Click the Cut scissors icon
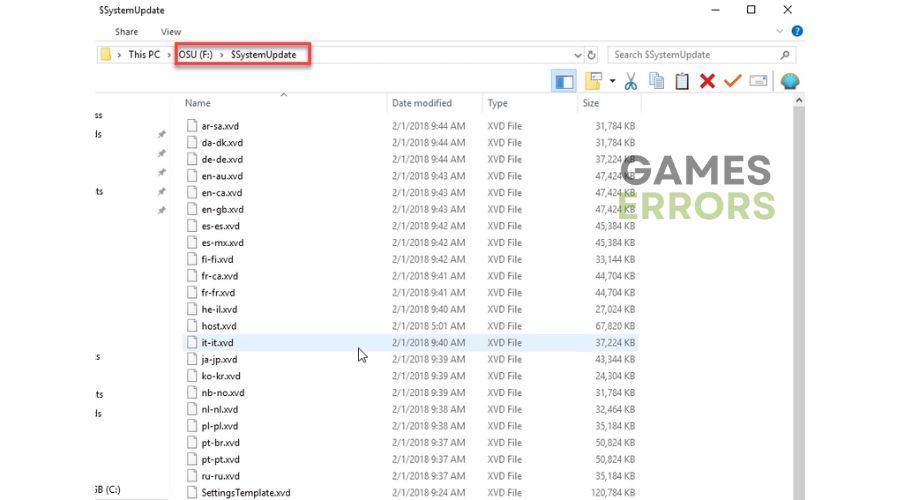Screen dimensions: 900x500 (x=631, y=81)
